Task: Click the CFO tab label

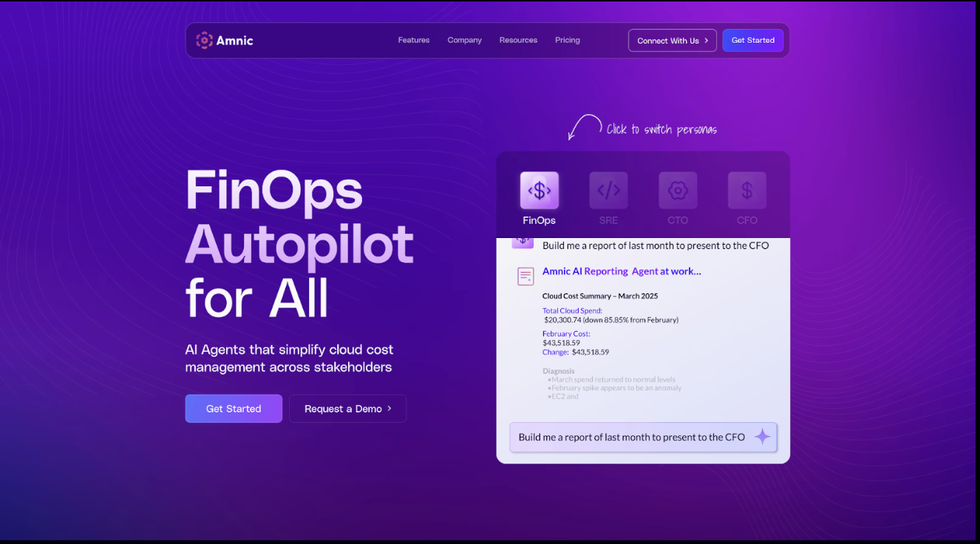Action: coord(747,220)
